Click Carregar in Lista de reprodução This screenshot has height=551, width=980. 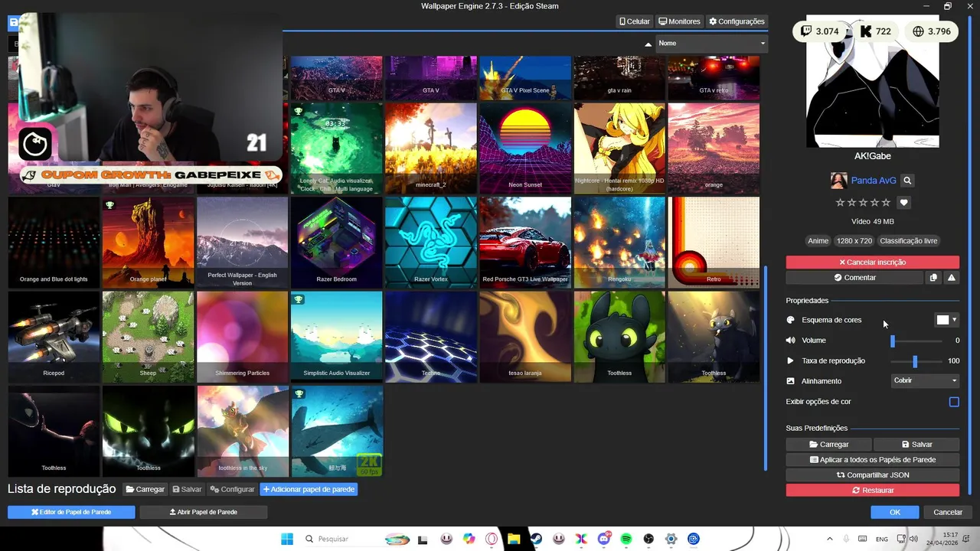[145, 489]
